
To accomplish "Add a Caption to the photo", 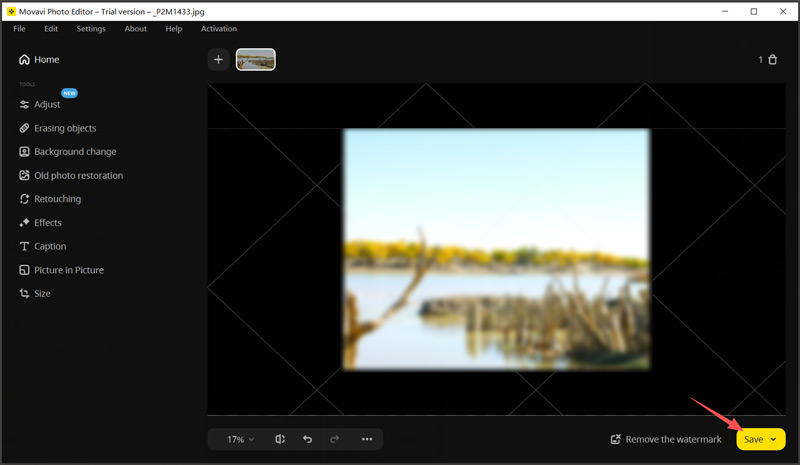I will click(43, 246).
